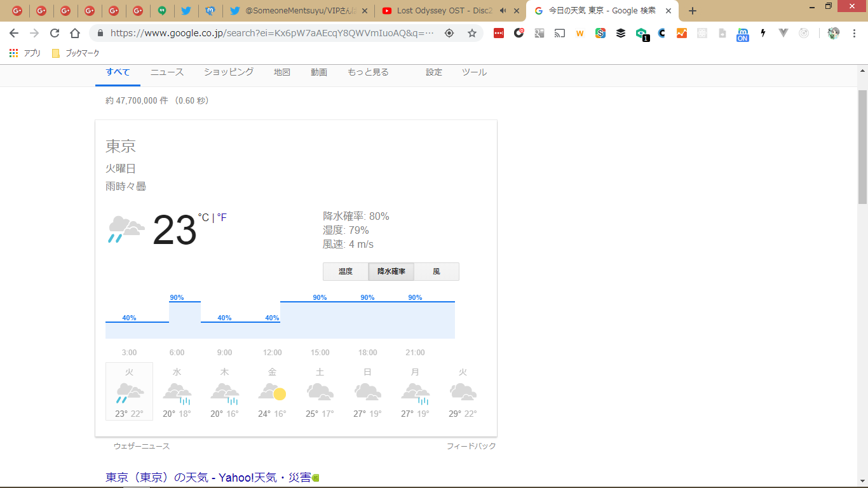Select the 降水確率 precipitation graph view
Viewport: 868px width, 488px height.
click(391, 271)
